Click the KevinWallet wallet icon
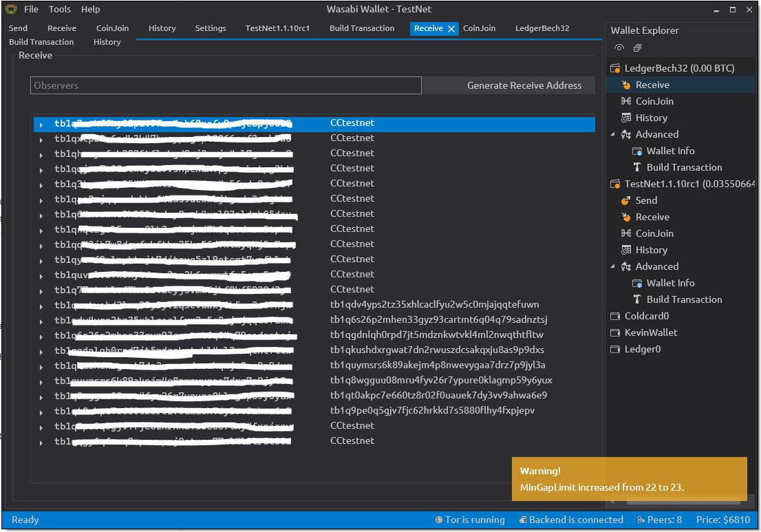 (x=615, y=332)
